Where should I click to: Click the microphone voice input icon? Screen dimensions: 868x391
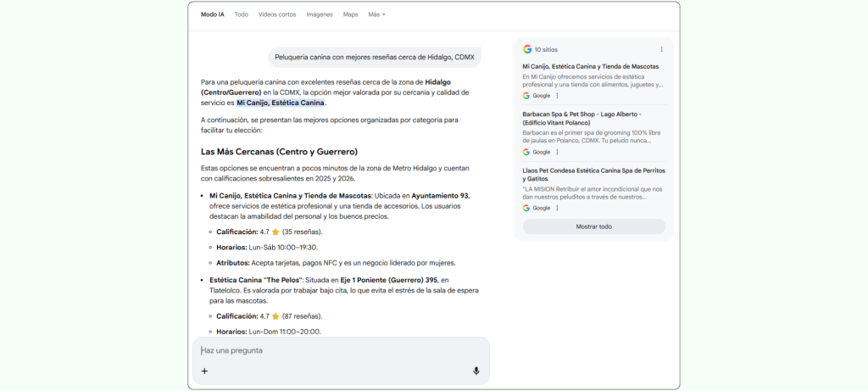(476, 371)
